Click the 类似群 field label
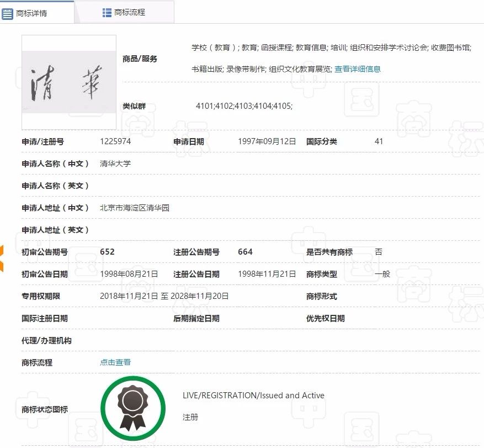The width and height of the screenshot is (484, 448). [134, 106]
